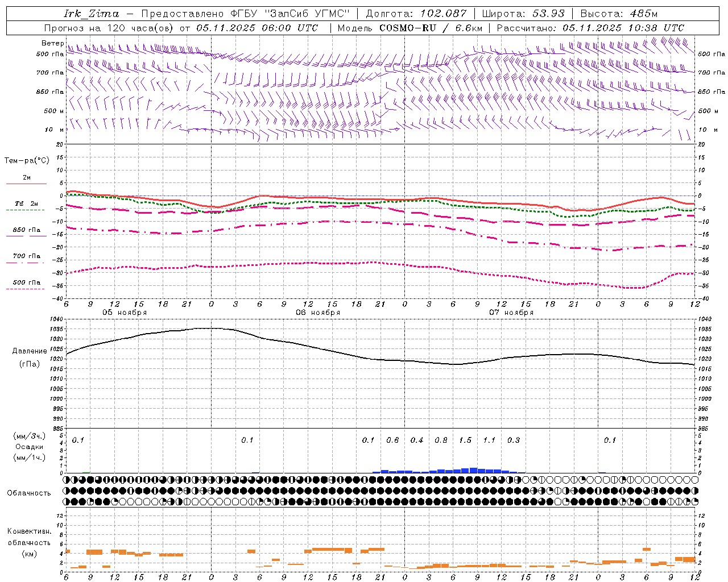
Task: Click the 1.1 precipitation value
Action: [489, 440]
